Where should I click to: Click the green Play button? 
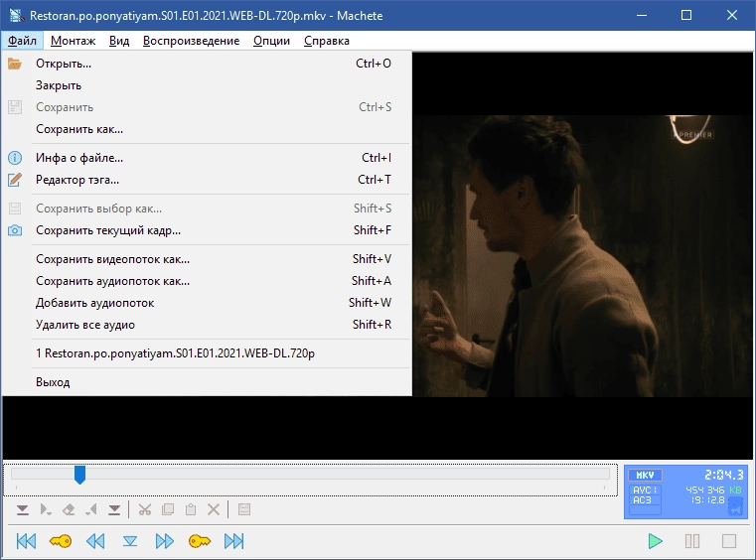point(655,541)
